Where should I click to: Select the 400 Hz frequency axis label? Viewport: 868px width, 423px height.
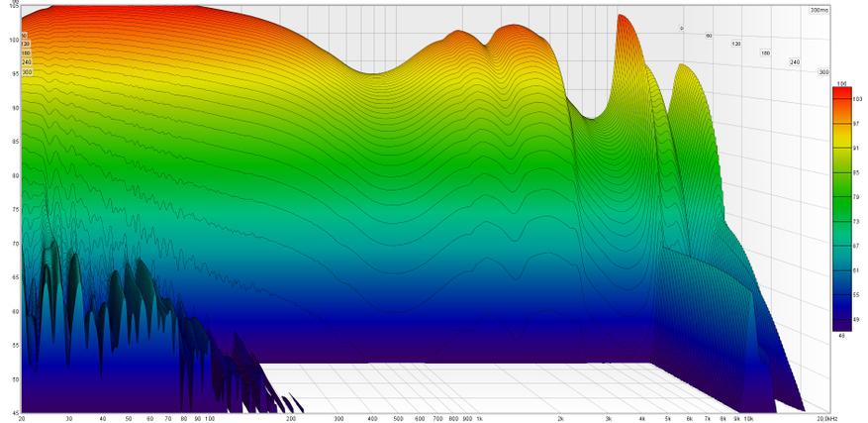[372, 417]
